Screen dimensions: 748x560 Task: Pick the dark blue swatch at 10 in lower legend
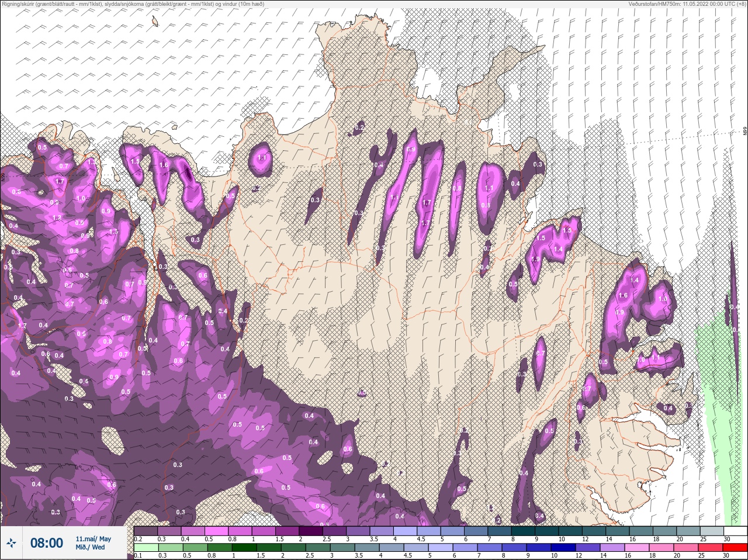563,547
